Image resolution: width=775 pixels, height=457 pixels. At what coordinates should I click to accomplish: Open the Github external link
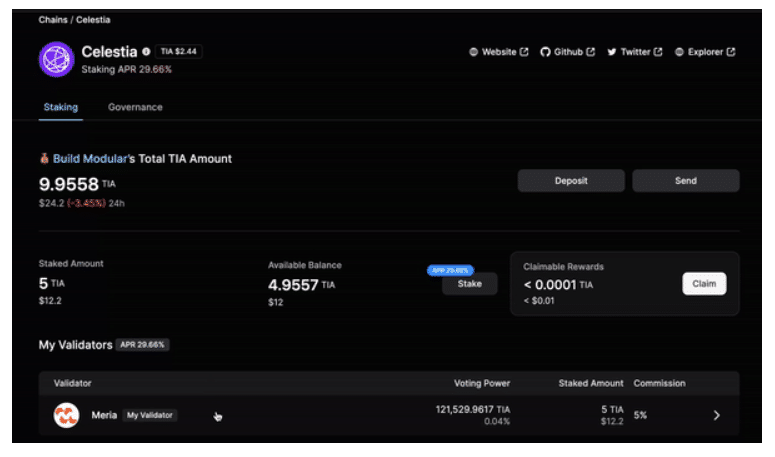567,52
